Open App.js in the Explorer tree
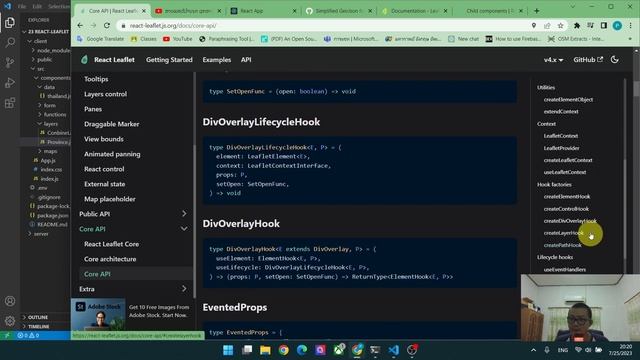Viewport: 640px width, 360px height. [48, 160]
